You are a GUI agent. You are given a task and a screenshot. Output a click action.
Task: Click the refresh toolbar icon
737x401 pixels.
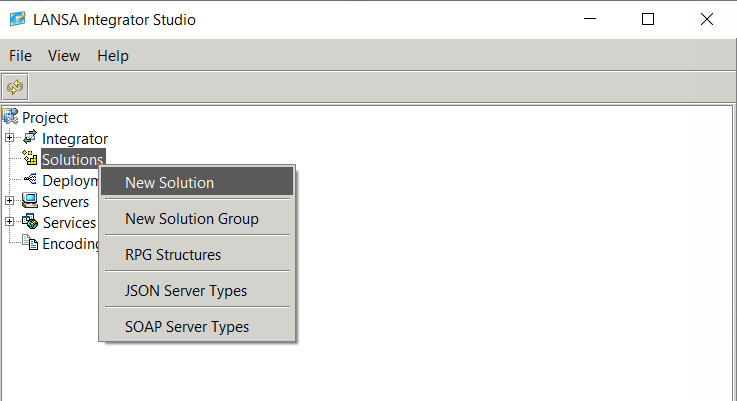(x=15, y=87)
